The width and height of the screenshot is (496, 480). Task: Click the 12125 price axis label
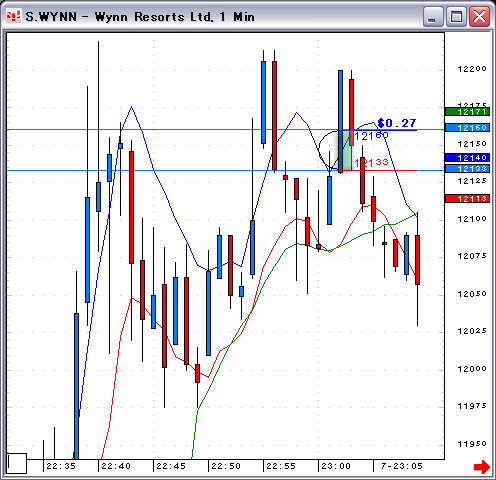click(472, 181)
